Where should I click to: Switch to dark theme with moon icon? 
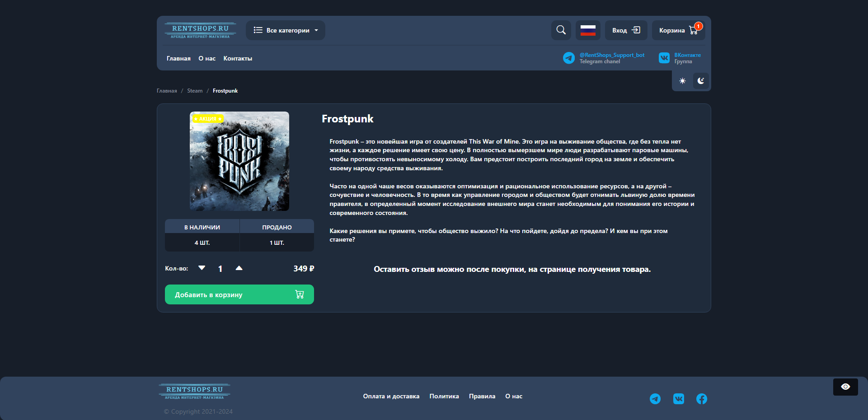point(701,81)
